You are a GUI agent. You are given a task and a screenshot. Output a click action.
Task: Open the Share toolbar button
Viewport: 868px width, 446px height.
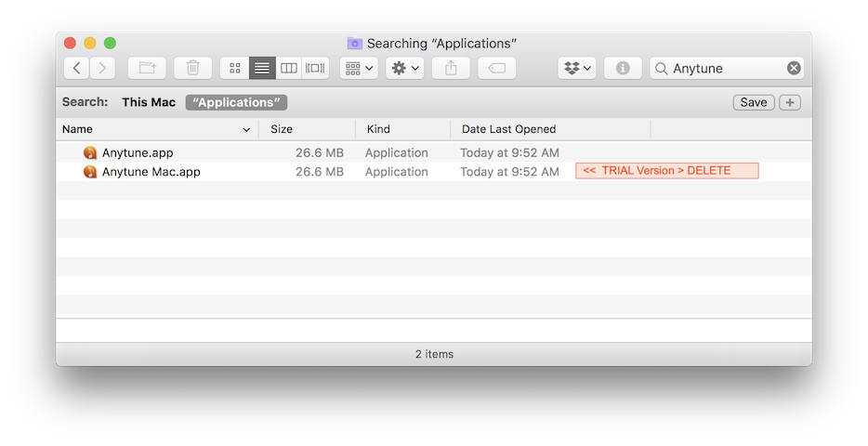[451, 68]
